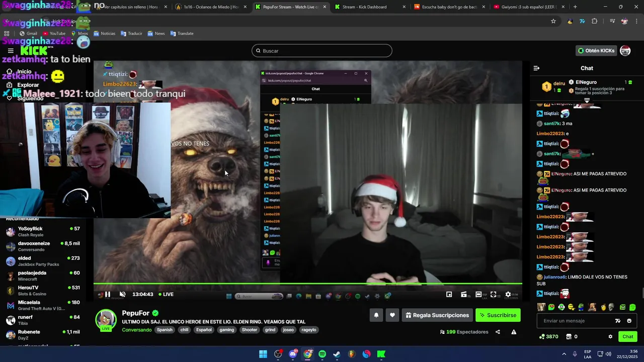Click the green Suscribirse button

click(x=498, y=315)
